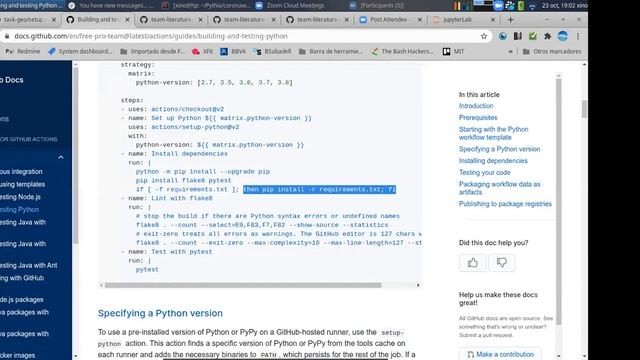This screenshot has height=360, width=640.
Task: Go to Packaging workflow data as artifacts
Action: (500, 188)
